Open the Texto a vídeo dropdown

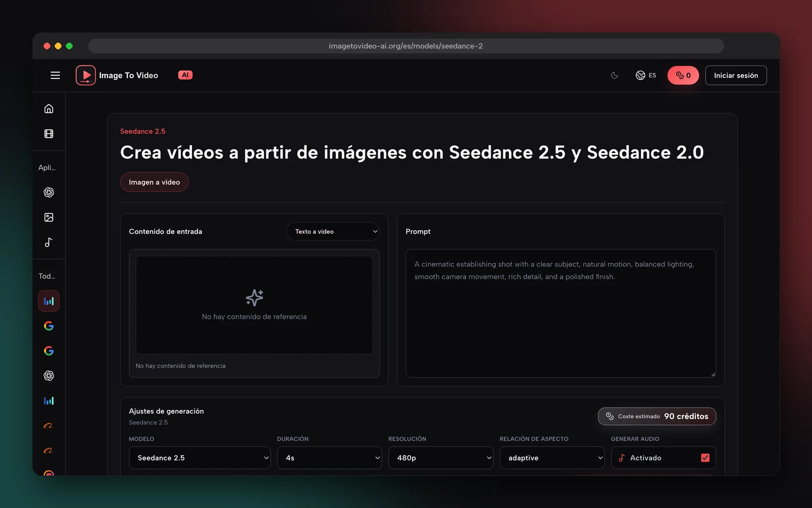coord(333,231)
